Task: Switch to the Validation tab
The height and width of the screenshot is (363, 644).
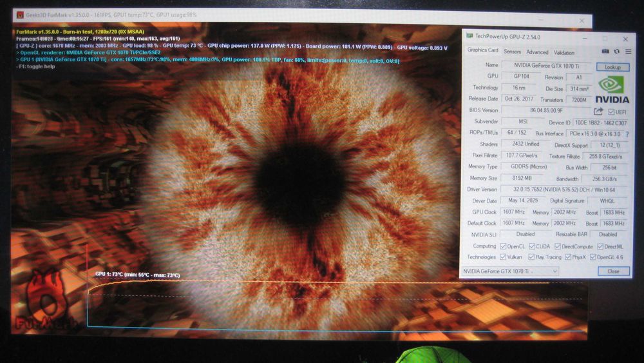Action: [564, 53]
